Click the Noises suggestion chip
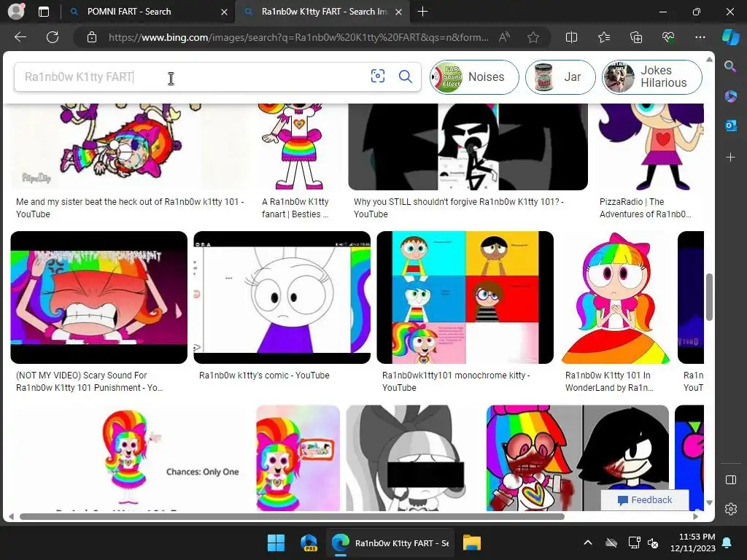This screenshot has width=747, height=560. coord(474,77)
